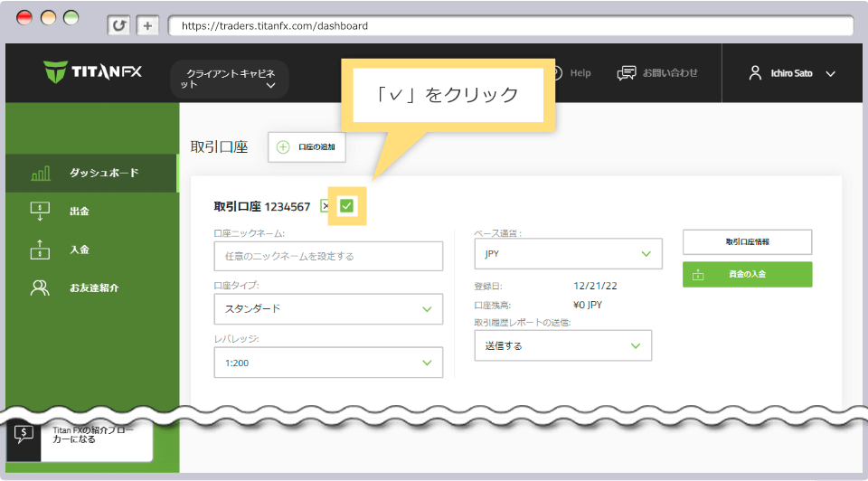Click the cancel X icon beside account number
The height and width of the screenshot is (481, 868).
[325, 206]
